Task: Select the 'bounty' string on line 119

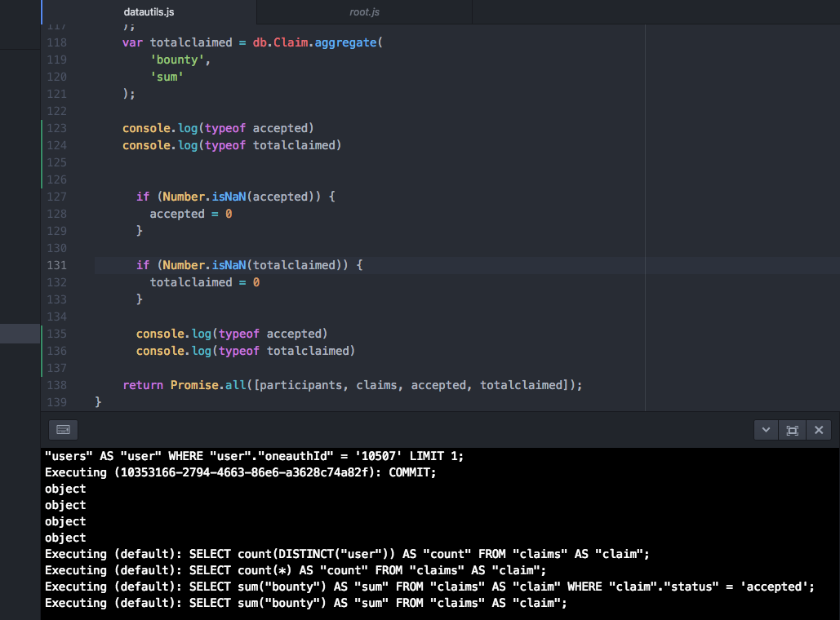Action: 178,60
